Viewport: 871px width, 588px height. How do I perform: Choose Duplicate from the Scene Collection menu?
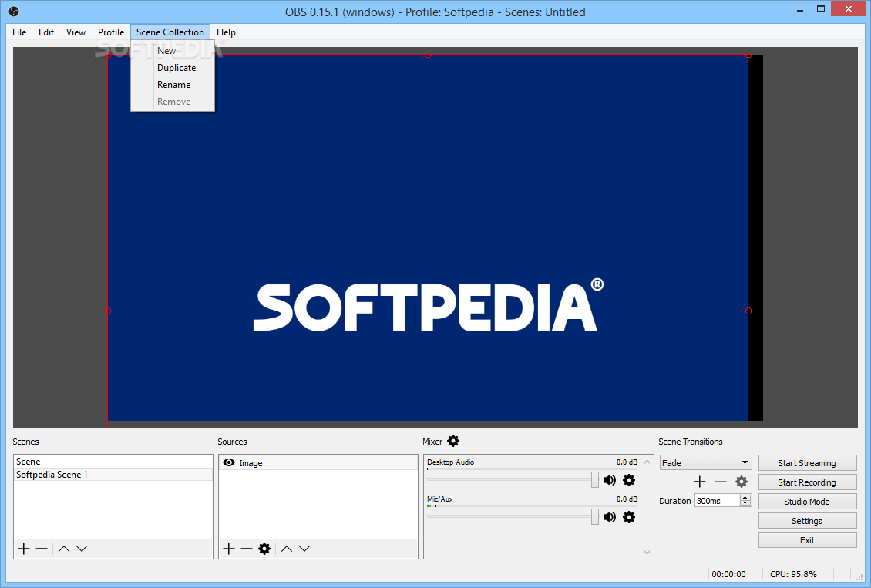177,67
